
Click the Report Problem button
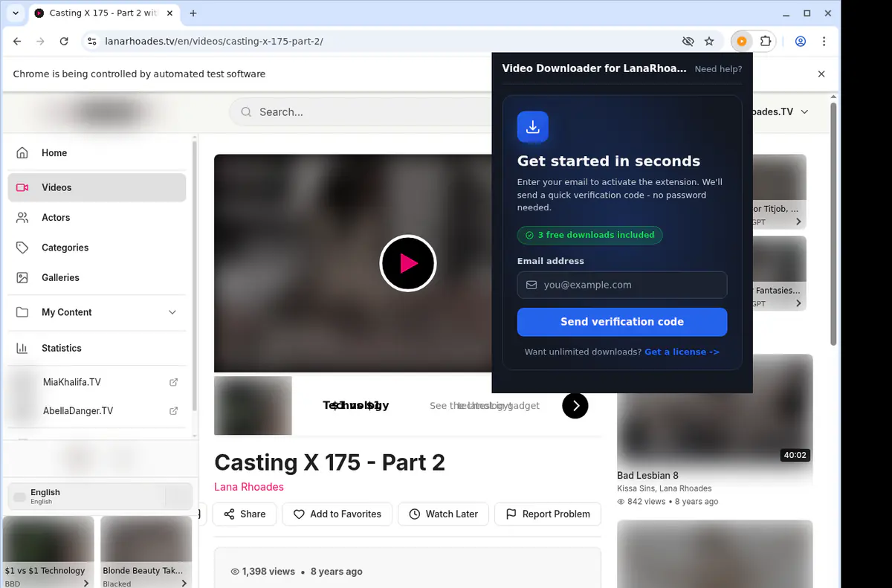tap(547, 514)
